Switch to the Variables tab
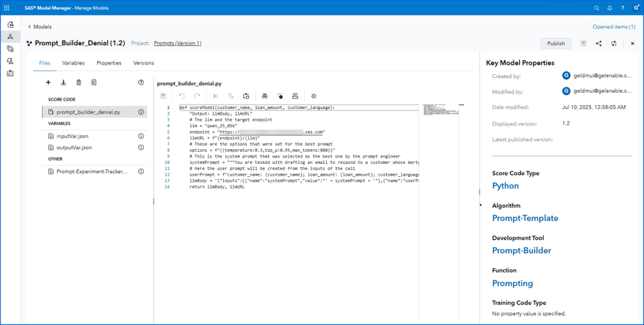The height and width of the screenshot is (325, 644). (73, 63)
